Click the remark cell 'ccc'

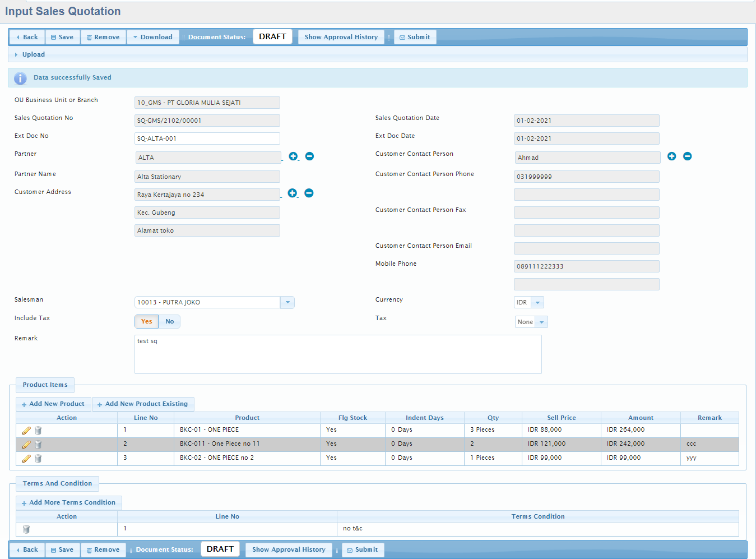click(709, 444)
